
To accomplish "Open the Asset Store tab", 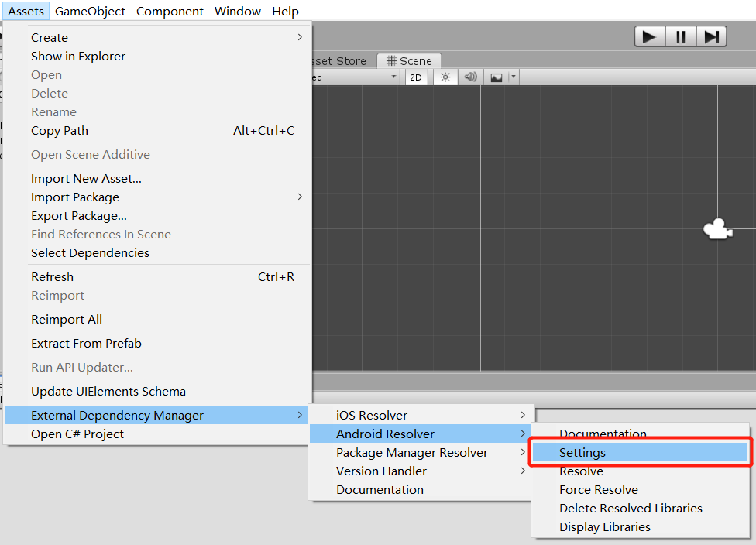I will [339, 61].
